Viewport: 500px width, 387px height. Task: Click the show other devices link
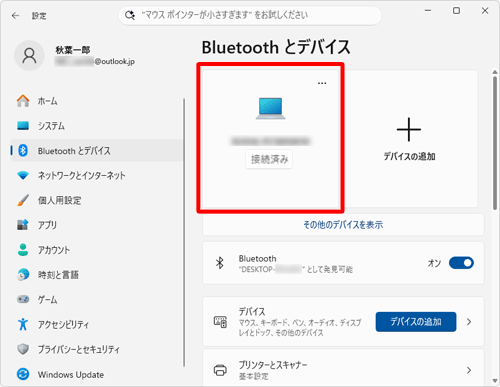pyautogui.click(x=343, y=225)
